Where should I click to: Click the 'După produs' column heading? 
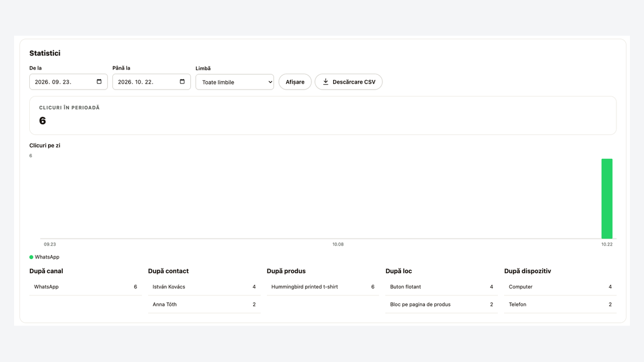pos(286,271)
